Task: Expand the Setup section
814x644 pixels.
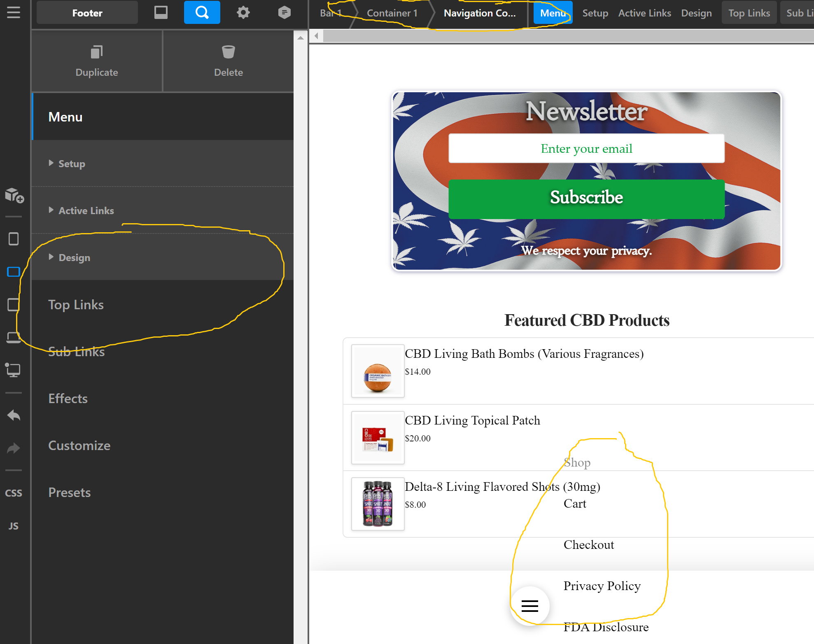Action: tap(72, 163)
